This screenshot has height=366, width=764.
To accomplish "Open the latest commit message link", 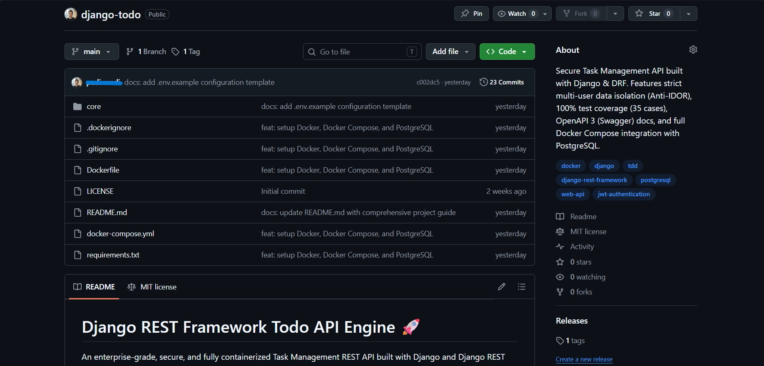I will 199,82.
